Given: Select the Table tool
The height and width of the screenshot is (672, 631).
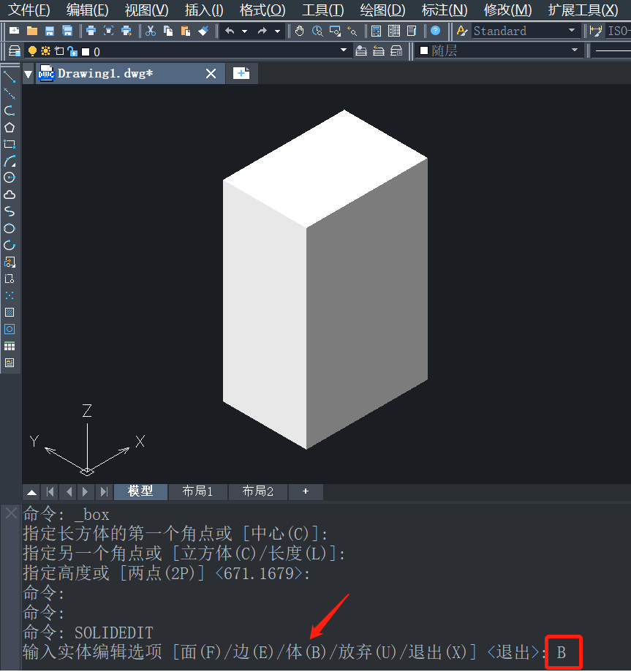Looking at the screenshot, I should point(10,346).
